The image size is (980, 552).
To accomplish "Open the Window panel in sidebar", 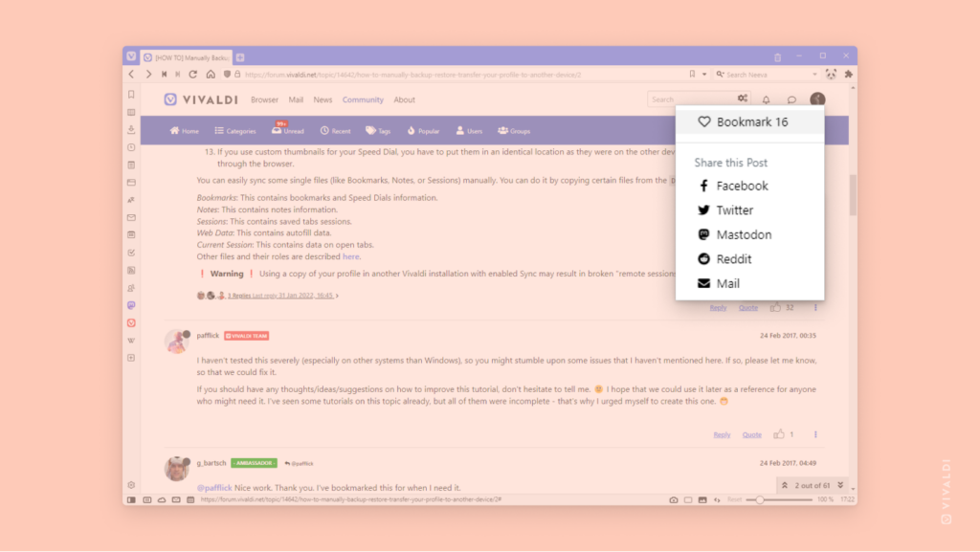I will coord(131,183).
